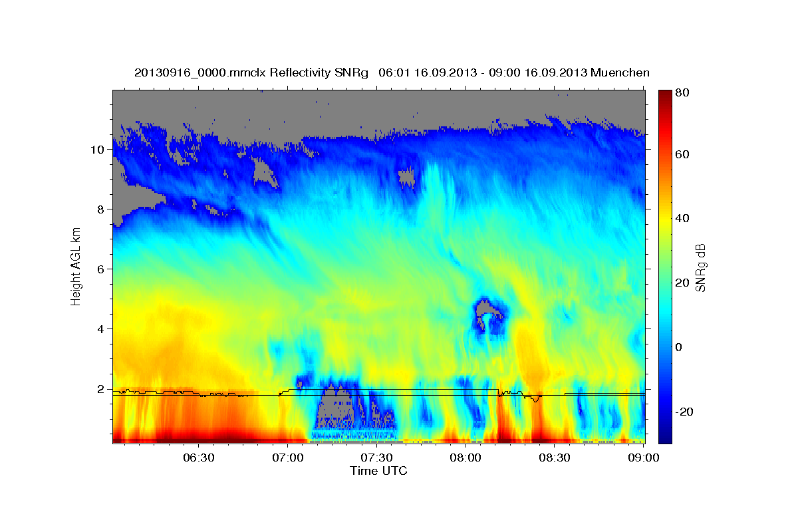Click the dark red top of colorbar

pos(665,96)
